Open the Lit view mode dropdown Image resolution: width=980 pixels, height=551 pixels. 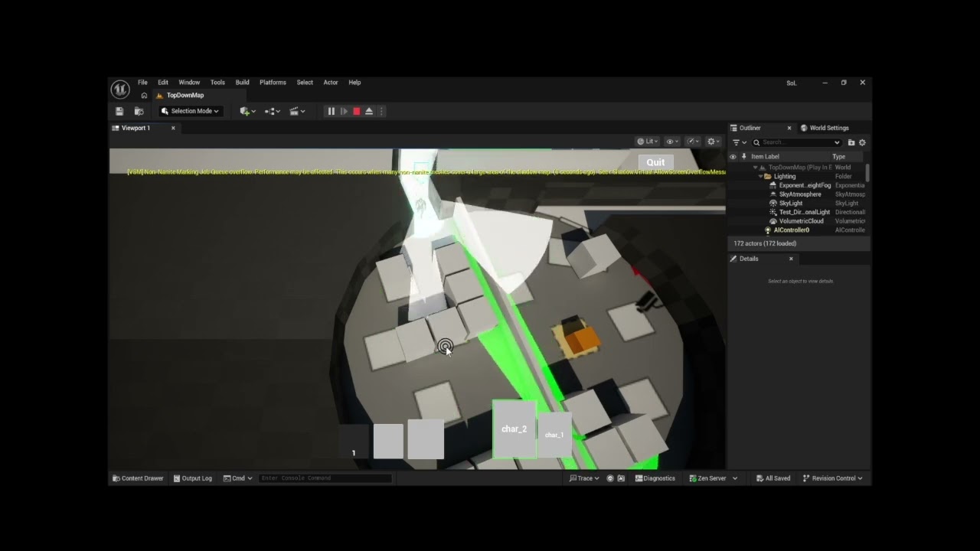point(648,142)
